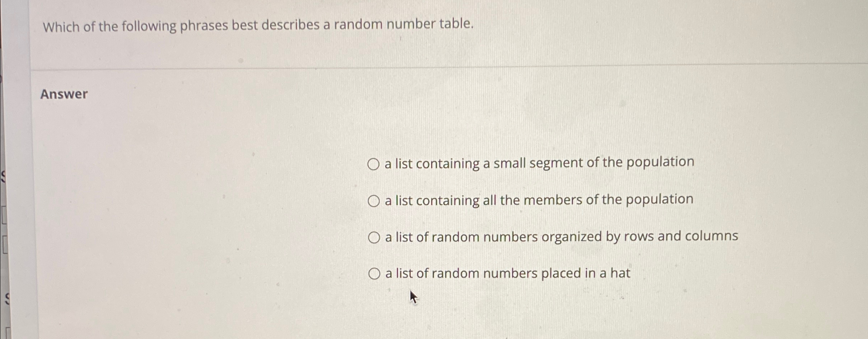
Task: Click the radio circle beside the third option
Action: 374,237
